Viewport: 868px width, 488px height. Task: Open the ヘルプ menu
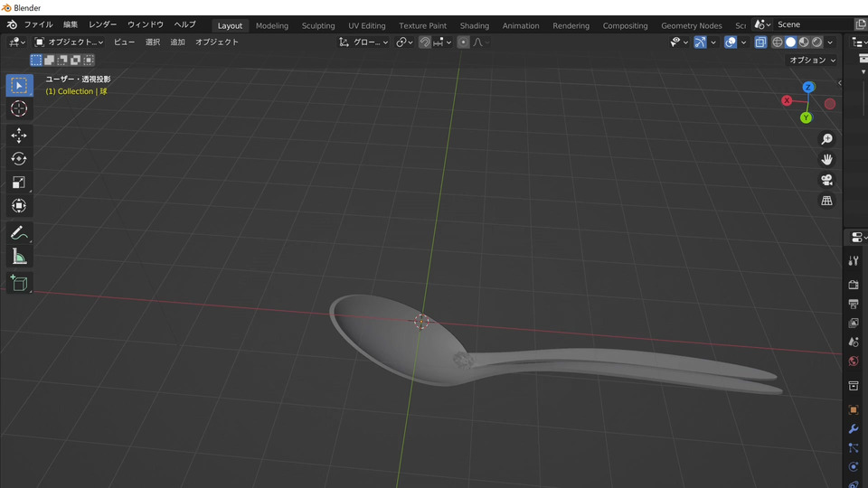pos(184,24)
